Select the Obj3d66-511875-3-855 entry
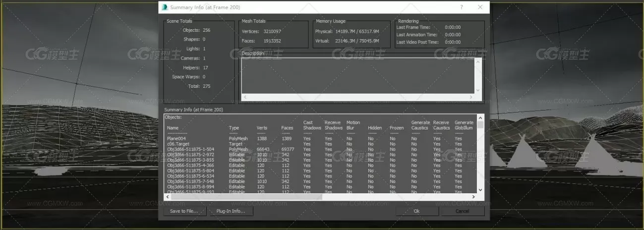Image resolution: width=644 pixels, height=230 pixels. pyautogui.click(x=190, y=160)
